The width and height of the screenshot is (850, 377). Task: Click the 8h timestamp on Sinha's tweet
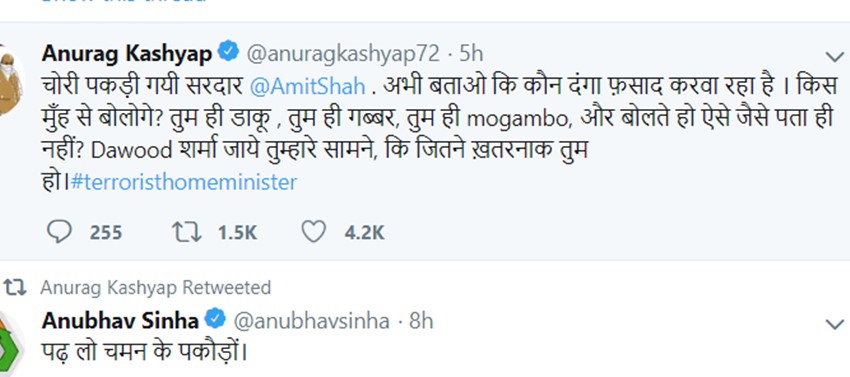(421, 321)
